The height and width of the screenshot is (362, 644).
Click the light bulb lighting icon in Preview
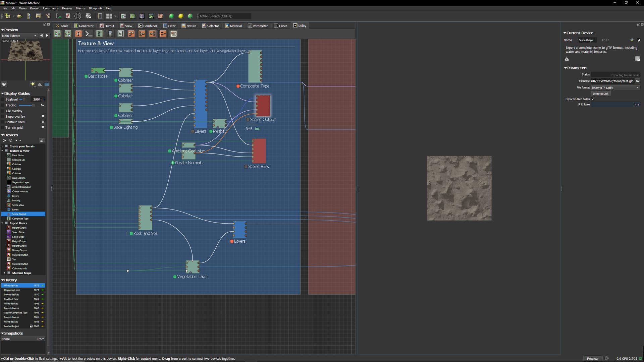(33, 84)
